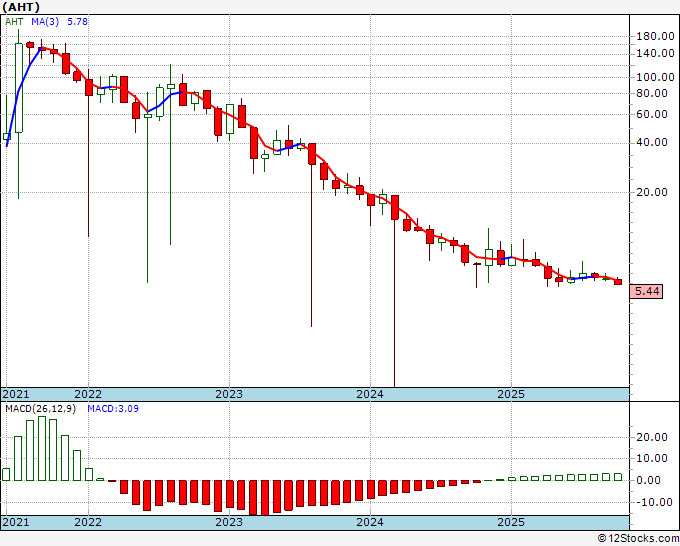Click 2021 on the price chart timeline

16,394
